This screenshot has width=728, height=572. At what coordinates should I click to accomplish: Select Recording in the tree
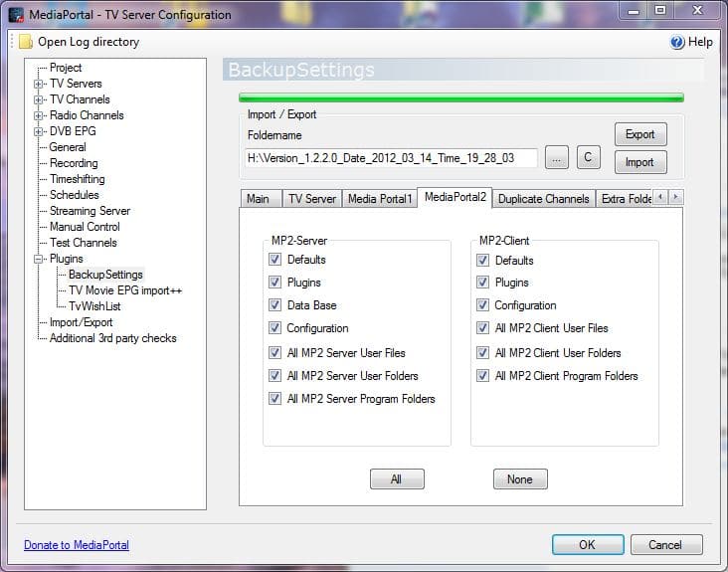74,163
